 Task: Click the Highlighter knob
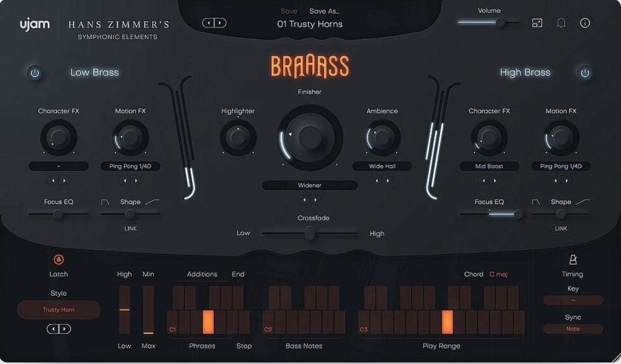pos(238,138)
